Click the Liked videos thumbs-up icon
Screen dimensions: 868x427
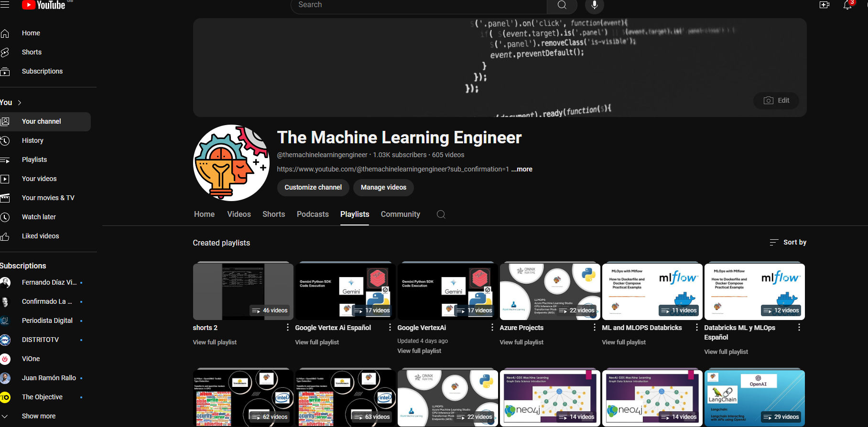(x=5, y=236)
